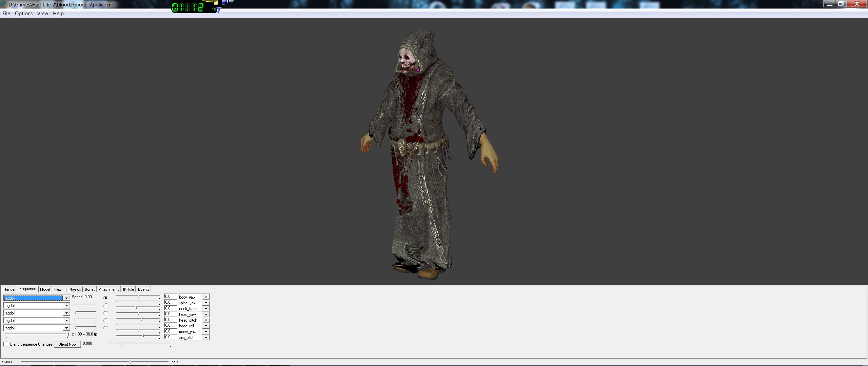Open the body_yaw pose parameter dropdown
The width and height of the screenshot is (868, 366).
[x=206, y=297]
